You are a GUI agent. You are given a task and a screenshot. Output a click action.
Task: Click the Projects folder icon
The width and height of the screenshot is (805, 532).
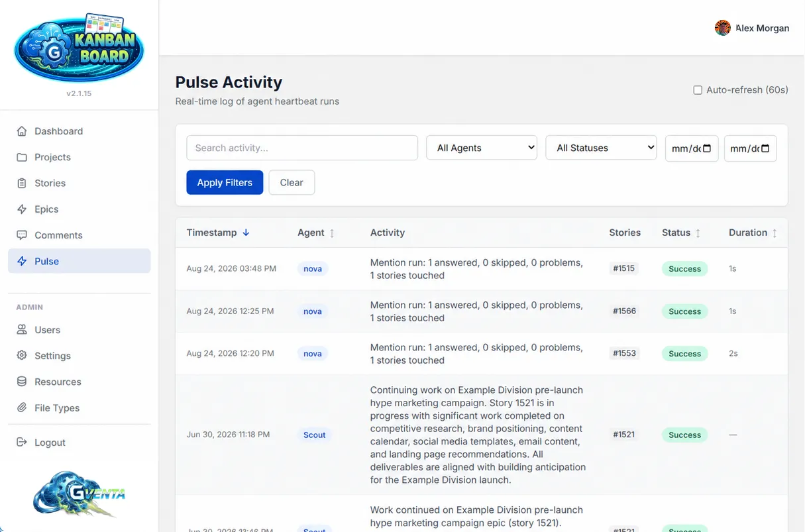[x=22, y=157]
